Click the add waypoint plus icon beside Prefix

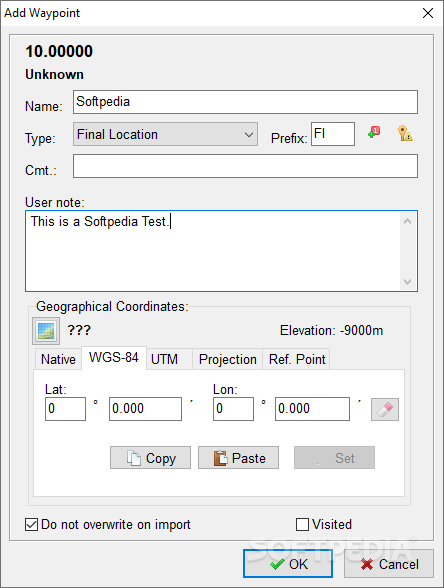click(374, 133)
